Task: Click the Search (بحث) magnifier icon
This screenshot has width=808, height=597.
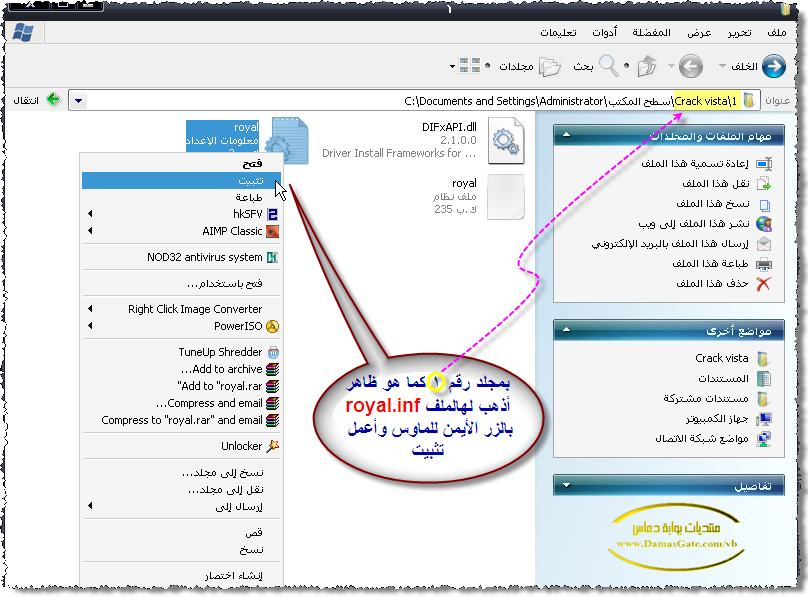Action: tap(609, 67)
